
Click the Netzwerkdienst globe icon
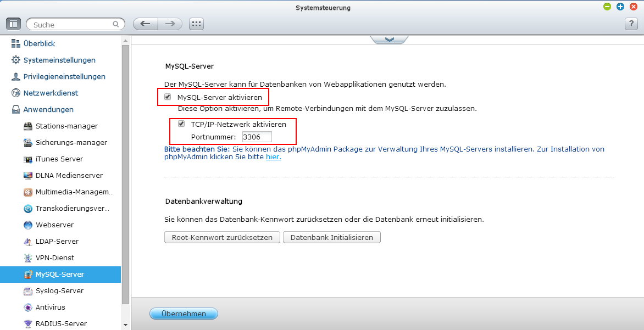(15, 93)
